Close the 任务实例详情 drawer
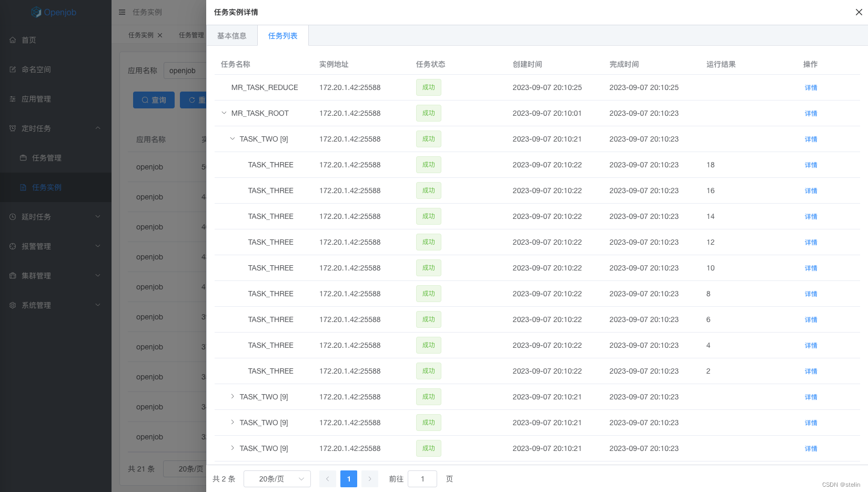868x492 pixels. point(859,12)
